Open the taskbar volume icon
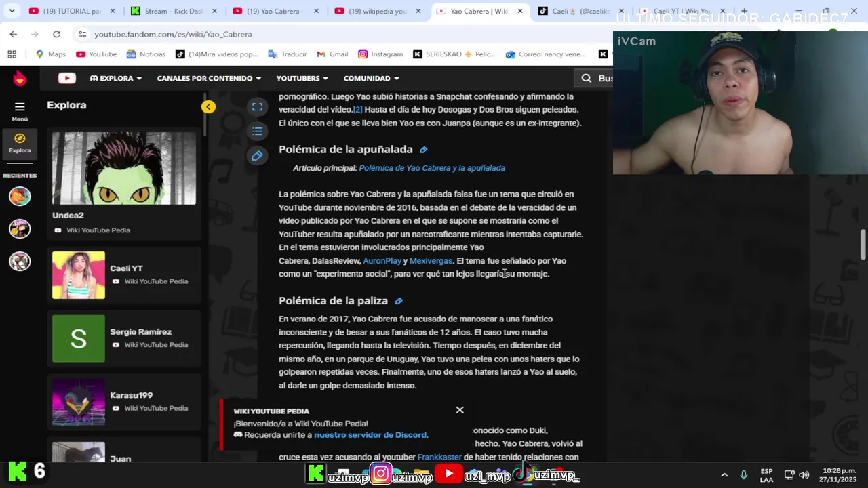Viewport: 868px width, 488px height. 804,475
